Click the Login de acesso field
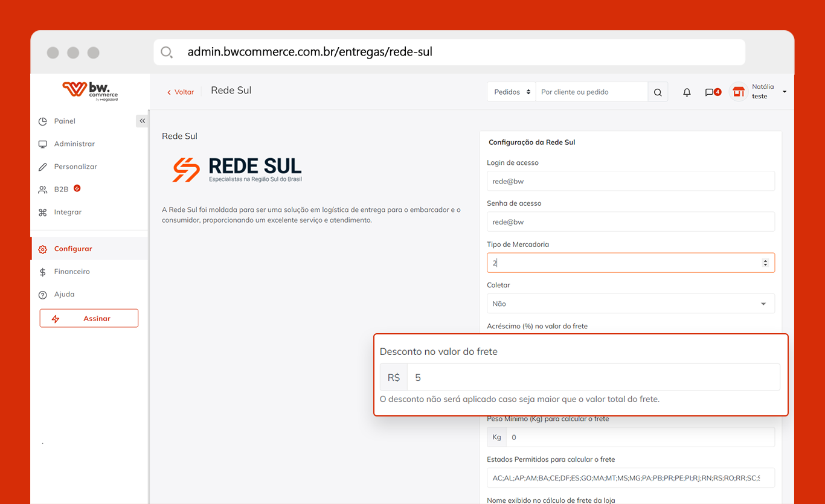Viewport: 825px width, 504px height. [x=631, y=181]
